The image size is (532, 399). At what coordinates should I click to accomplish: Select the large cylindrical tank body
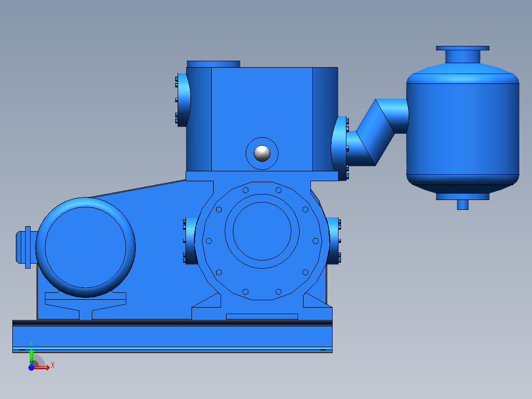462,129
